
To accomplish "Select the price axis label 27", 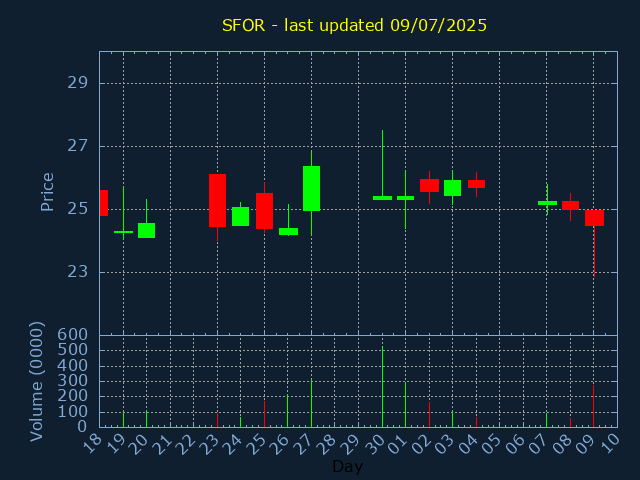I will (78, 146).
